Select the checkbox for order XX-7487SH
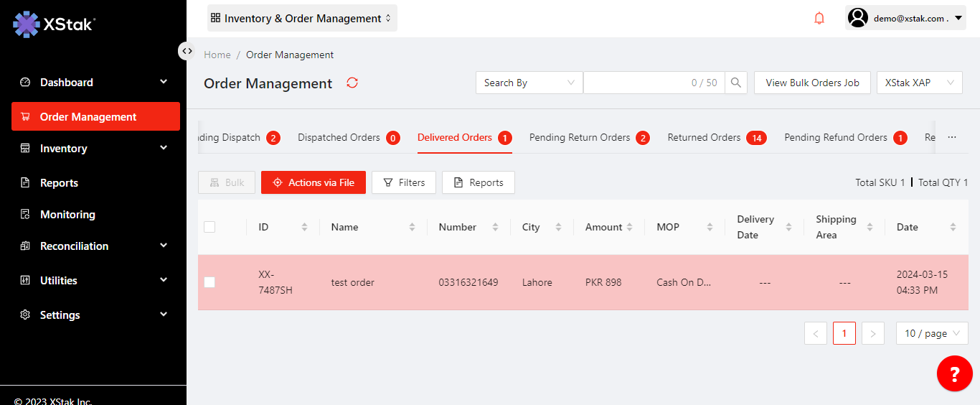 click(x=209, y=282)
